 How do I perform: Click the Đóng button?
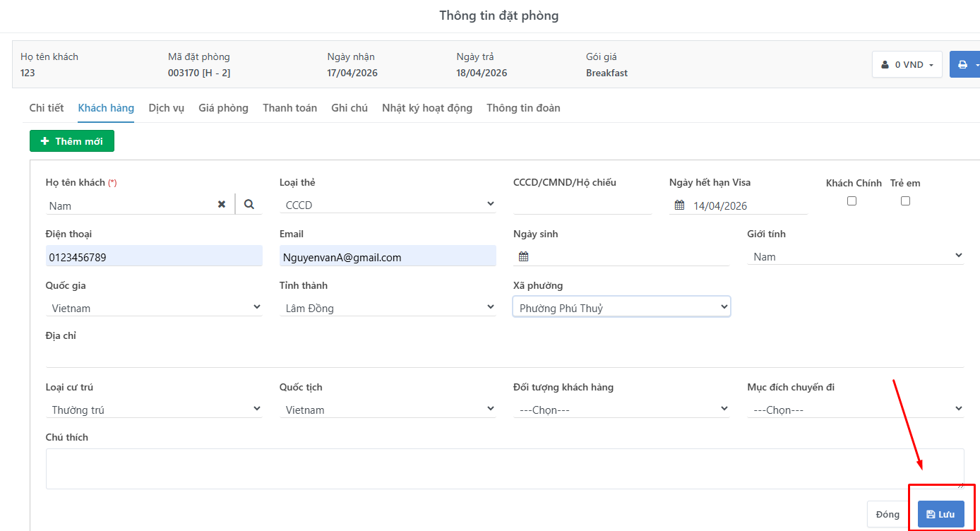click(x=888, y=514)
